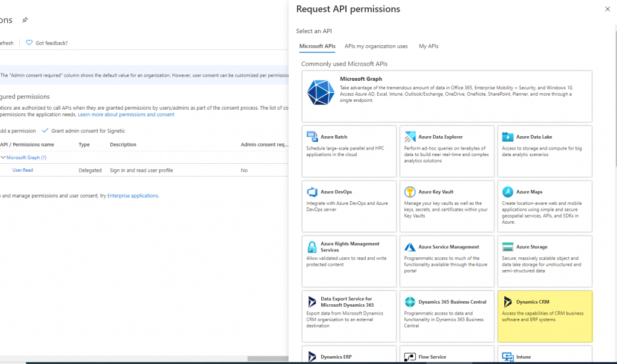Click Grant admin consent for Signetic
617x364 pixels.
88,131
